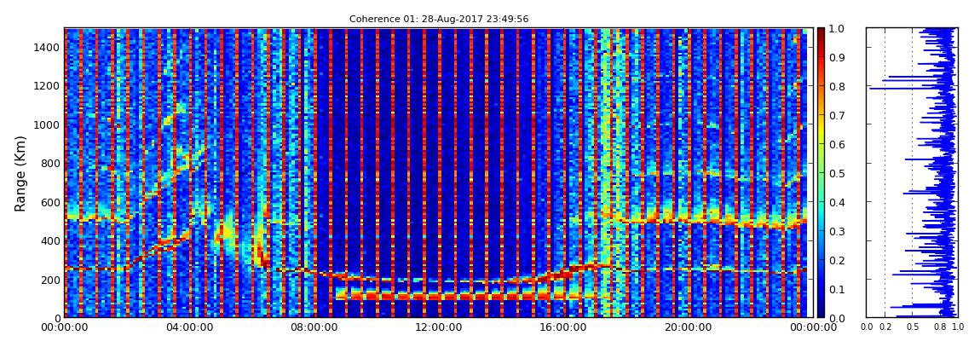Click the 1200 tick label on the range axis
Viewport: 980px width, 347px height.
click(x=48, y=85)
